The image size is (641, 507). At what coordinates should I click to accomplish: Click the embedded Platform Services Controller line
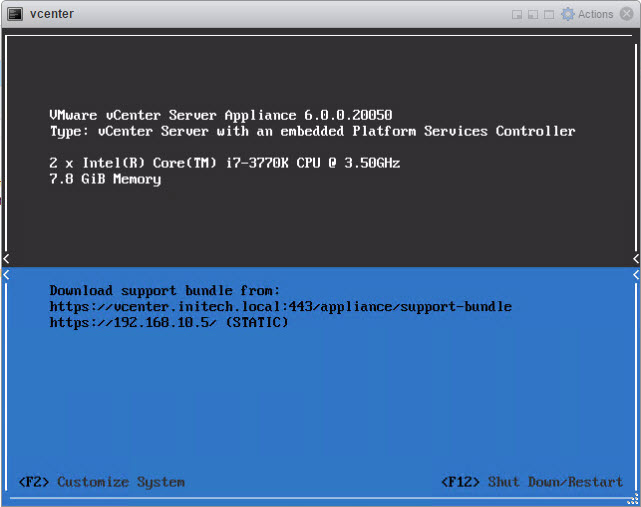click(x=312, y=131)
